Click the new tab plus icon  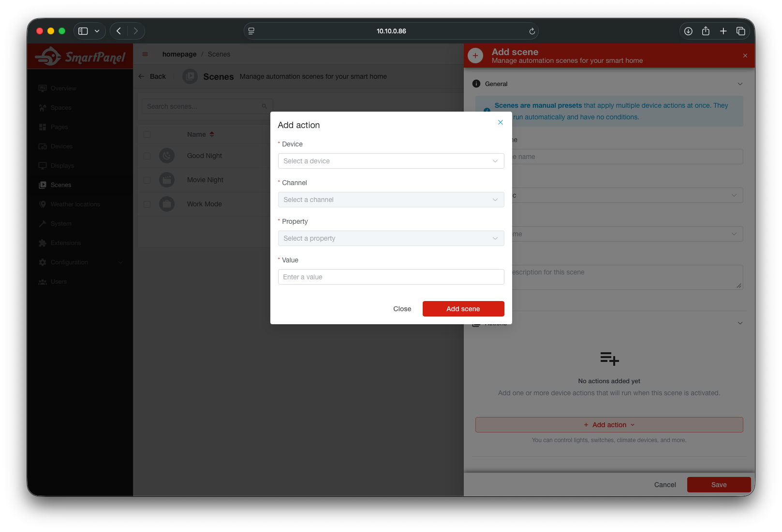pyautogui.click(x=723, y=31)
